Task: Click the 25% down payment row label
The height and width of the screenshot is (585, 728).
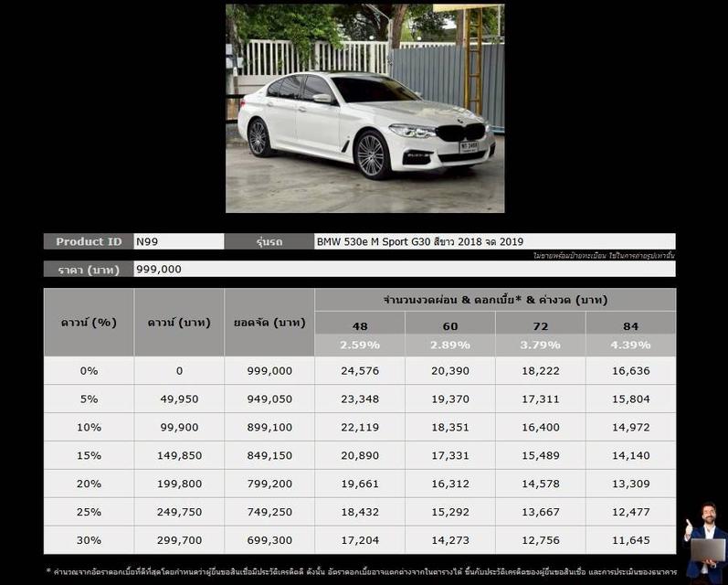Action: coord(89,512)
